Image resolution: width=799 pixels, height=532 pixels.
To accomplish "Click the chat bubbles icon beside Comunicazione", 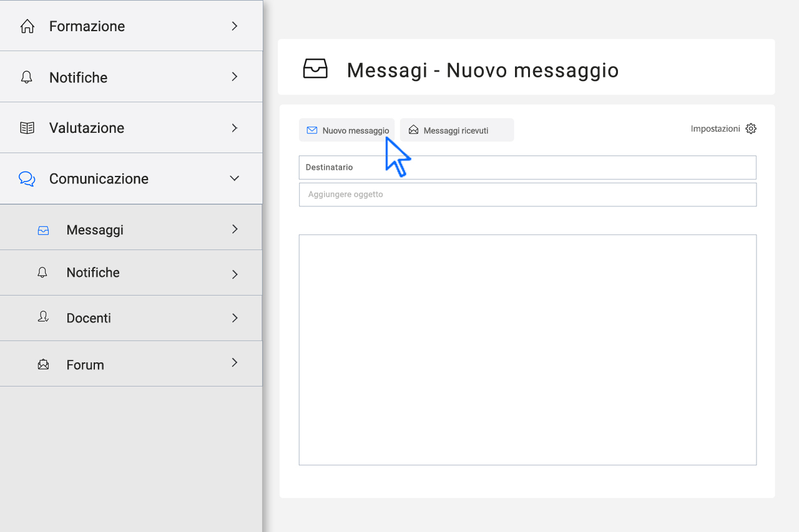I will tap(27, 179).
